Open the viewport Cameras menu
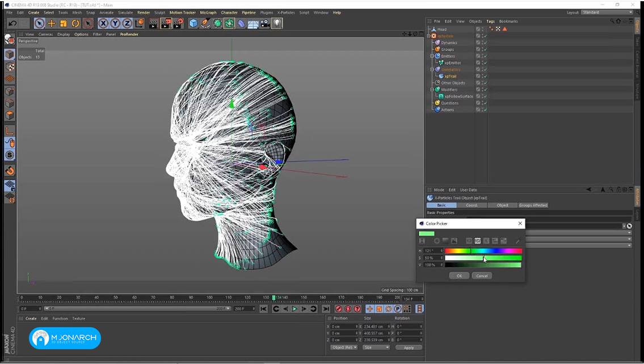 coord(45,35)
